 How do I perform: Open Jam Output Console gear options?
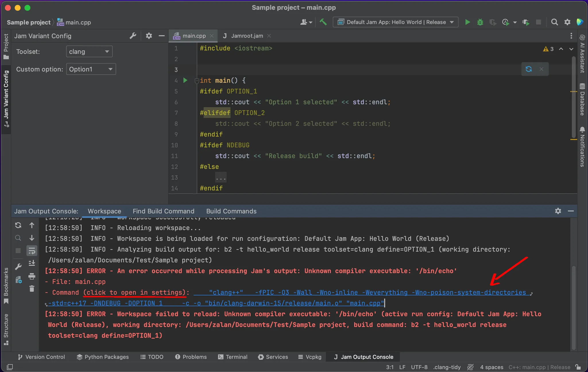coord(558,211)
